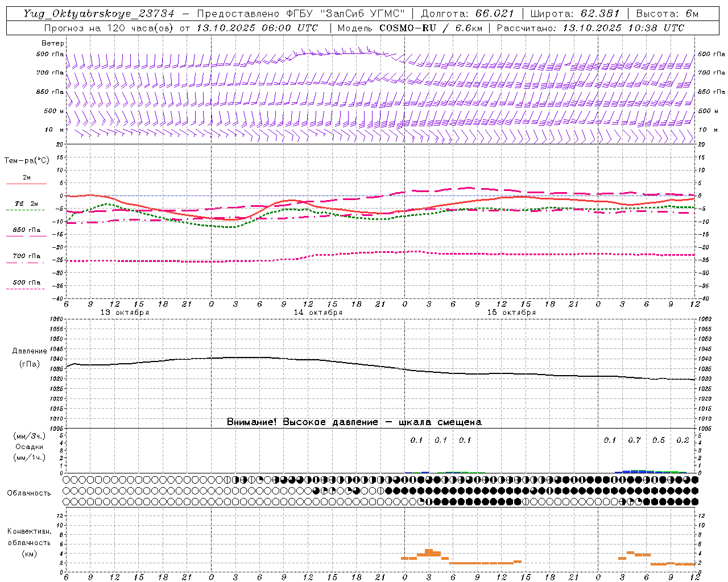Click the station name Yug_Oktyabrskoye_23734
This screenshot has width=728, height=582.
99,14
